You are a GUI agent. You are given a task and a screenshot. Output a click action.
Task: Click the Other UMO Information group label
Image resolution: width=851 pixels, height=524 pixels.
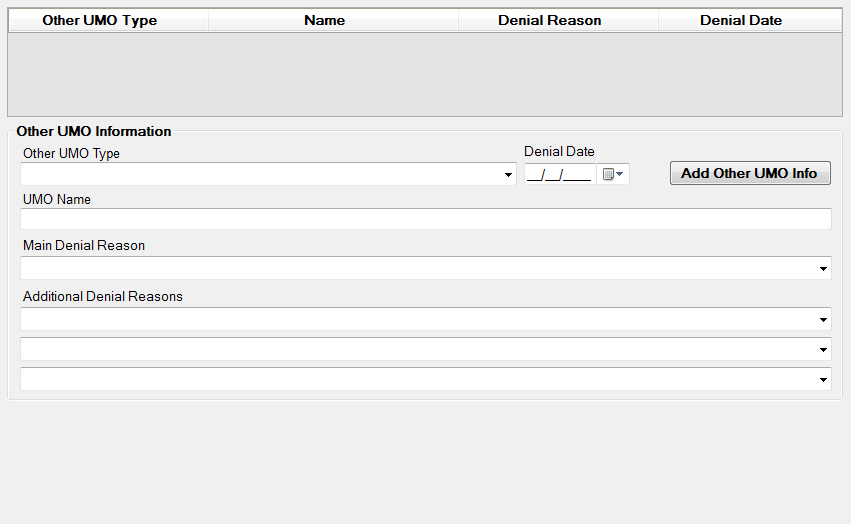tap(94, 131)
